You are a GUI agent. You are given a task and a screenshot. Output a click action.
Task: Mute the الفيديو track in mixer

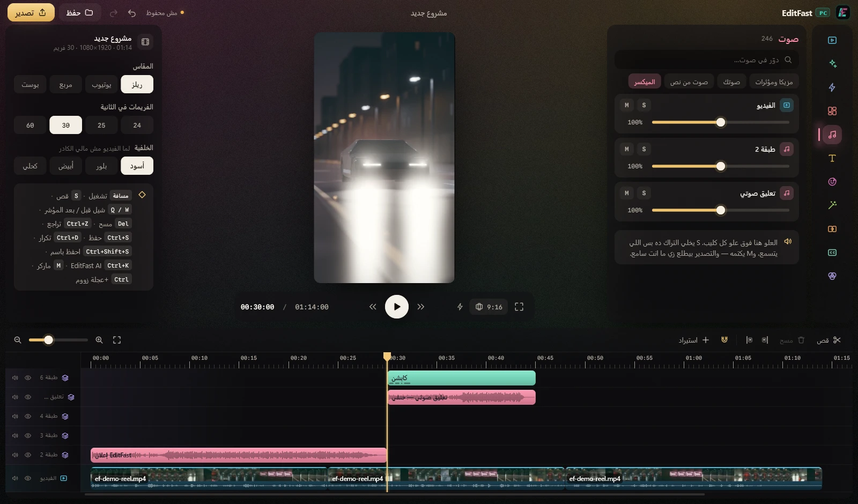tap(626, 105)
